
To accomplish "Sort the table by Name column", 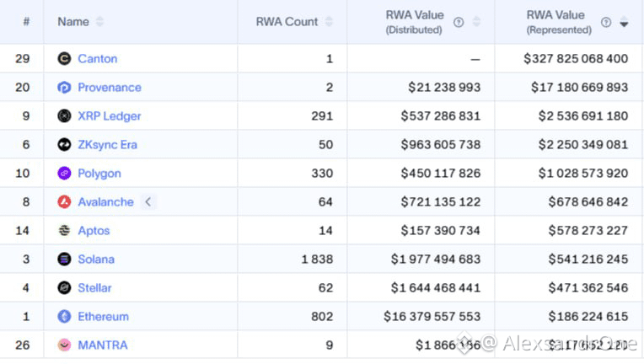I will (x=99, y=22).
